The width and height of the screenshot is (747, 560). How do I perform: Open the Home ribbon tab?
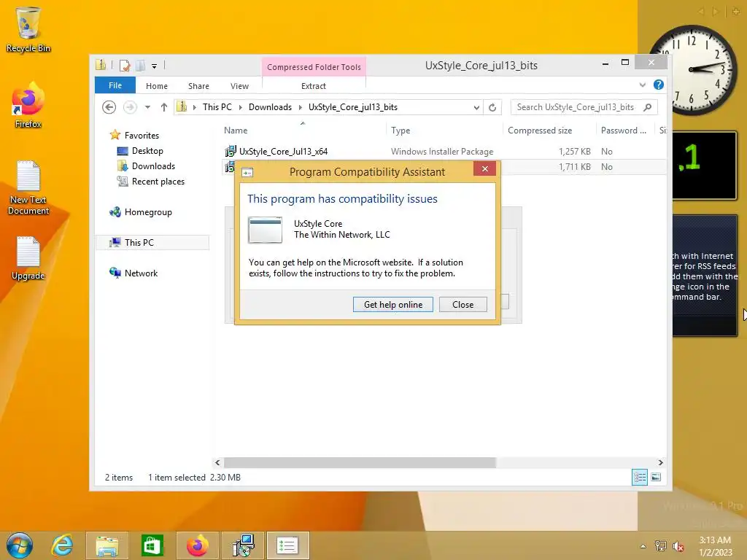tap(157, 86)
